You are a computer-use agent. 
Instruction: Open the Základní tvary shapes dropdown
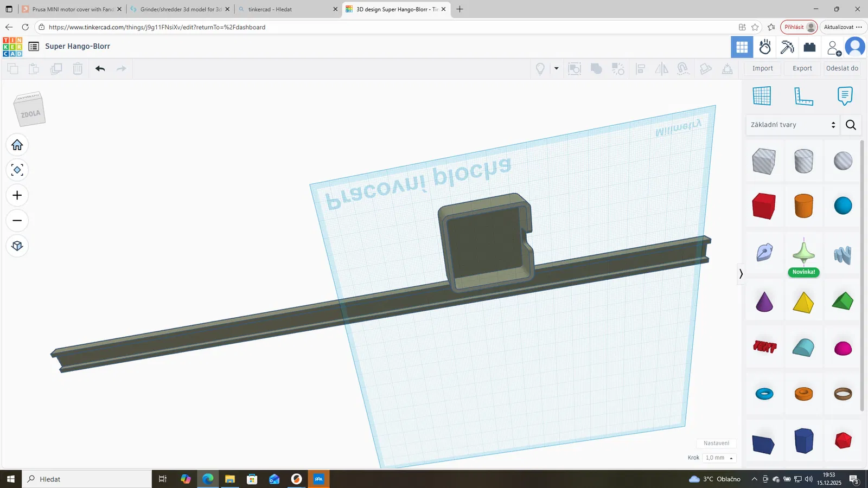click(x=793, y=125)
